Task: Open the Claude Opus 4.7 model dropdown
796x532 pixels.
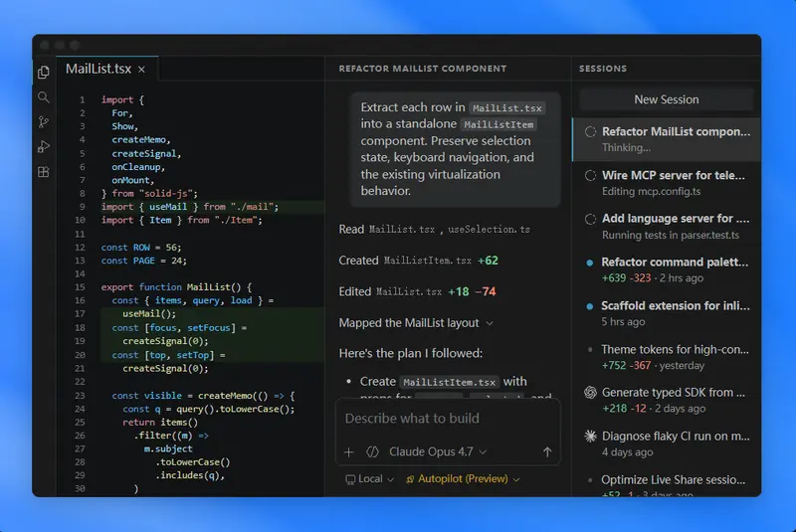Action: (438, 451)
